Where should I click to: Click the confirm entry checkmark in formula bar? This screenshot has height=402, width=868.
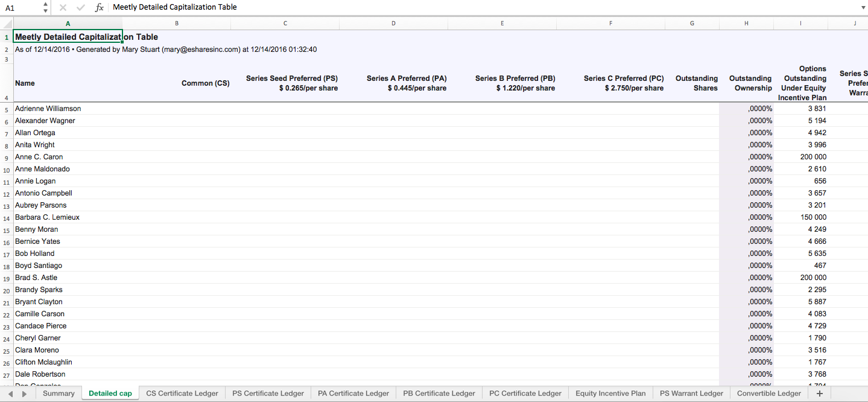click(81, 7)
